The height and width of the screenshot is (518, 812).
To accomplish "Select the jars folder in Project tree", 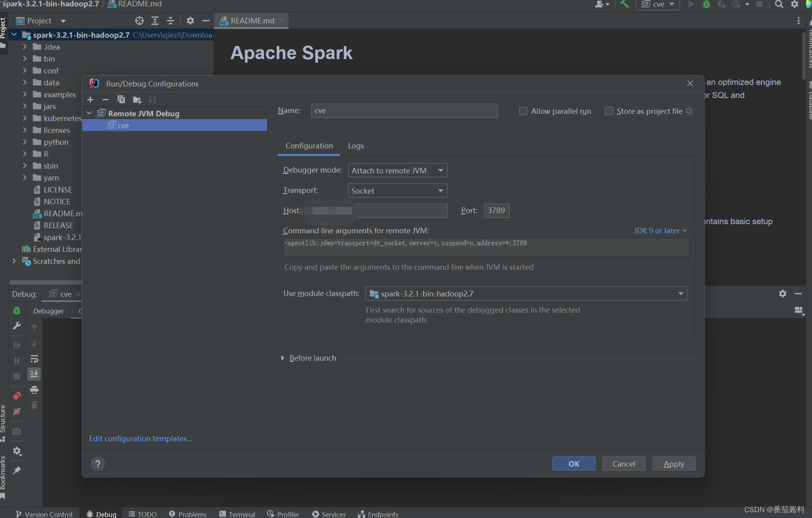I will (x=45, y=106).
